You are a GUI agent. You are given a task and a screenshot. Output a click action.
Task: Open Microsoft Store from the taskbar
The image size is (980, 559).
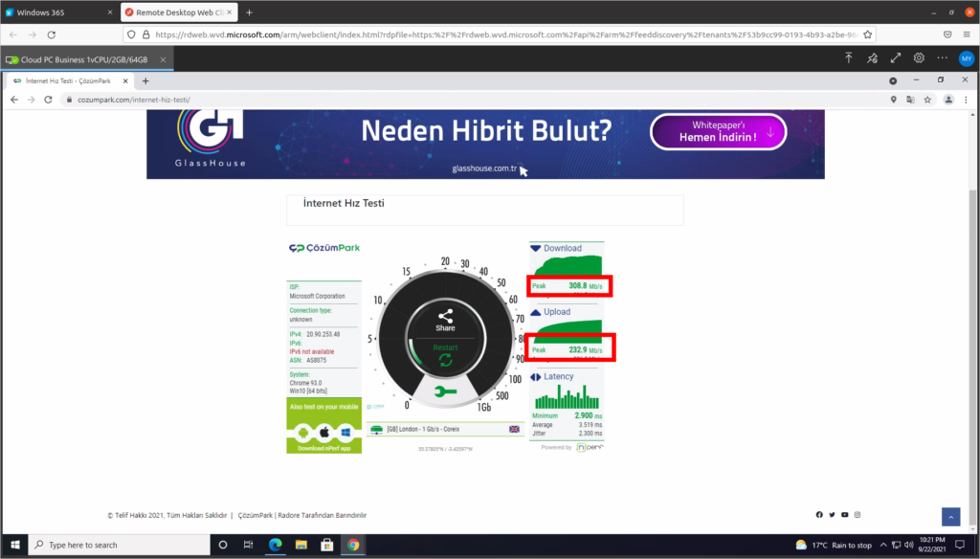point(327,545)
